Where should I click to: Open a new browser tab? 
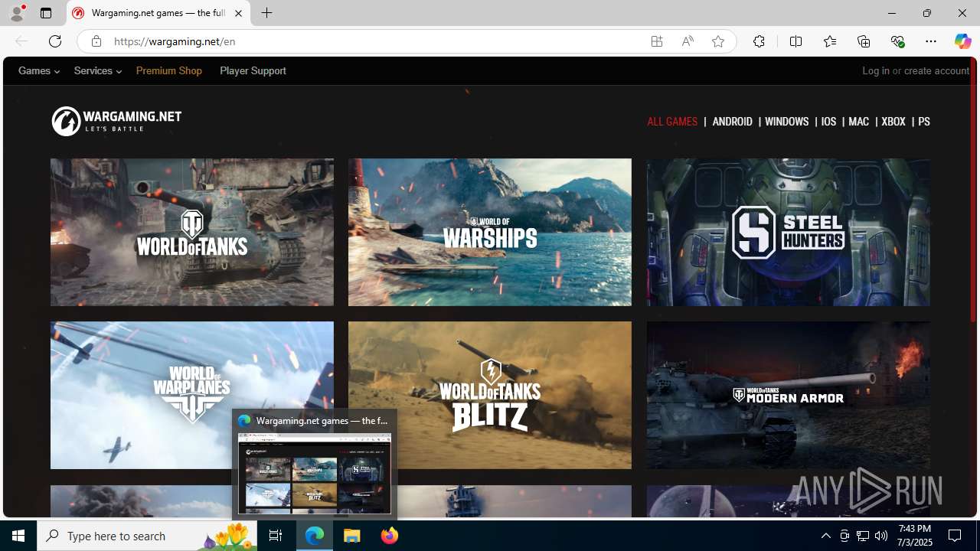[x=266, y=13]
